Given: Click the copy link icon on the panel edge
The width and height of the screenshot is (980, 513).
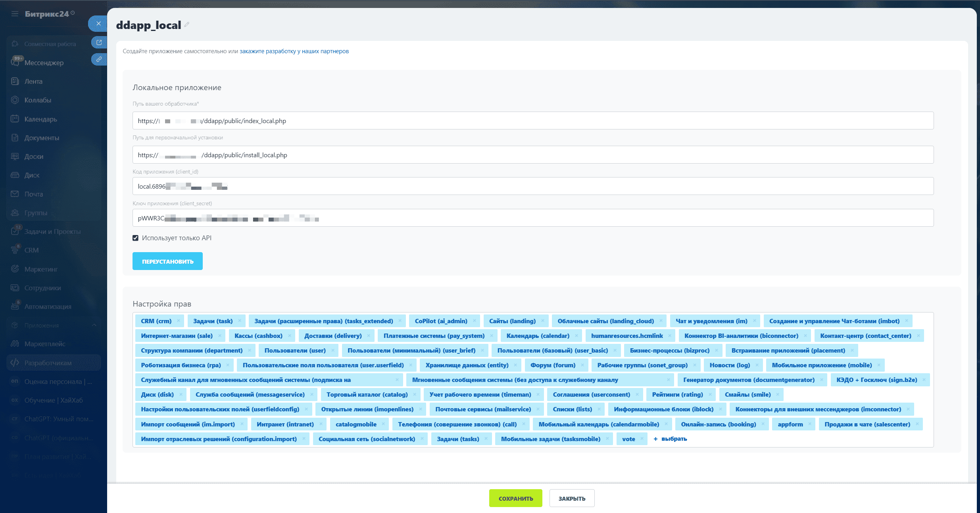Looking at the screenshot, I should 99,59.
